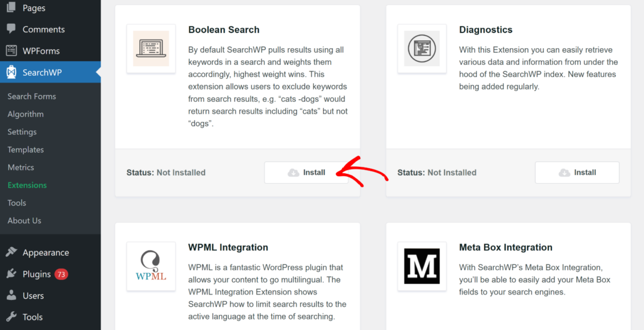Click Diagnostics' Not Installed status
This screenshot has height=330, width=644.
coord(452,172)
